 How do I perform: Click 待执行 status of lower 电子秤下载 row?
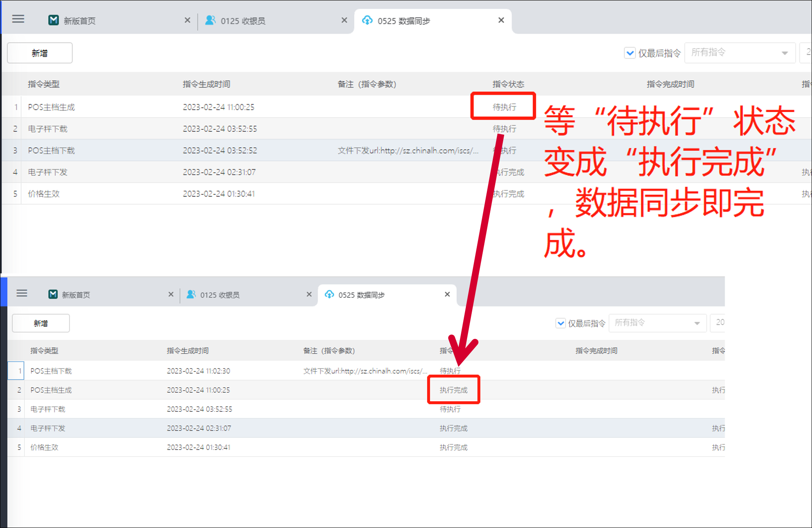[x=450, y=409]
